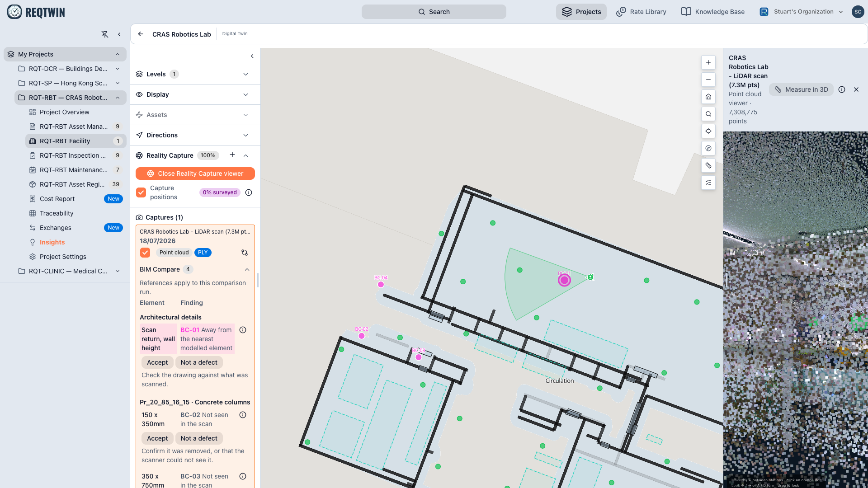Open the Rate Library tab
The image size is (868, 488).
(x=641, y=12)
